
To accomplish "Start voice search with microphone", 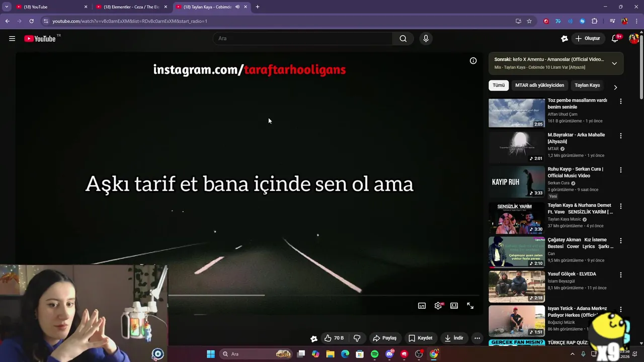I will pyautogui.click(x=426, y=39).
